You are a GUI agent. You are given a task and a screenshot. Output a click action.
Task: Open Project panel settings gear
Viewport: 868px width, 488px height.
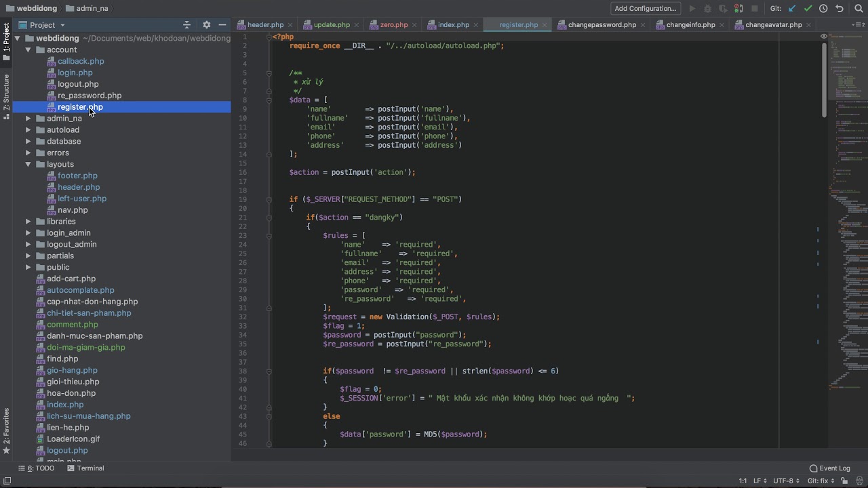click(207, 25)
